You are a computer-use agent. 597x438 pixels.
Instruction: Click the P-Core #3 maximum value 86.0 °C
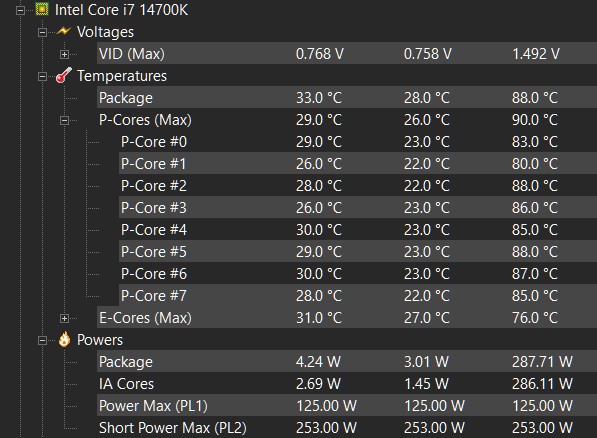click(x=535, y=208)
